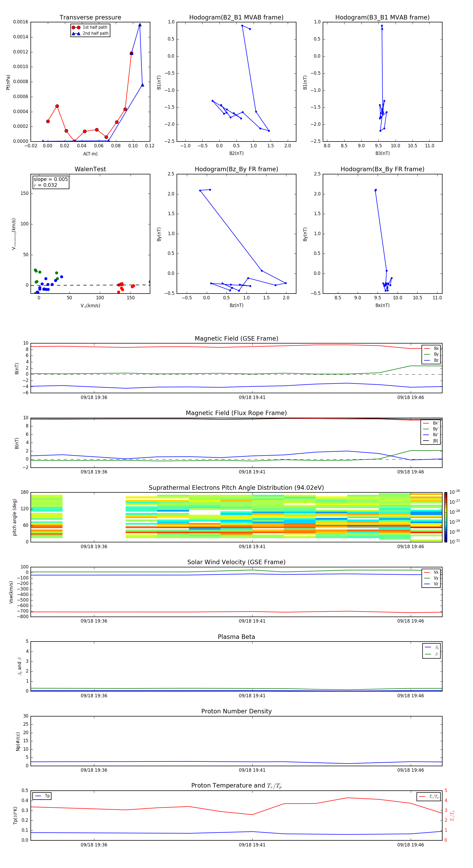Select |B| entry in Flux Rope legend
Screen dimensions: 473x868
(431, 441)
